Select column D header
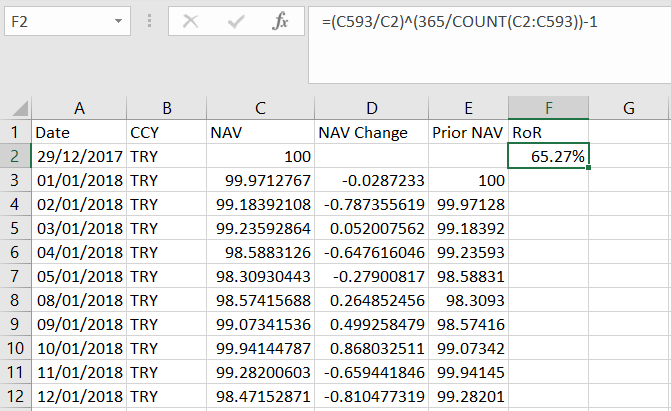 click(371, 108)
